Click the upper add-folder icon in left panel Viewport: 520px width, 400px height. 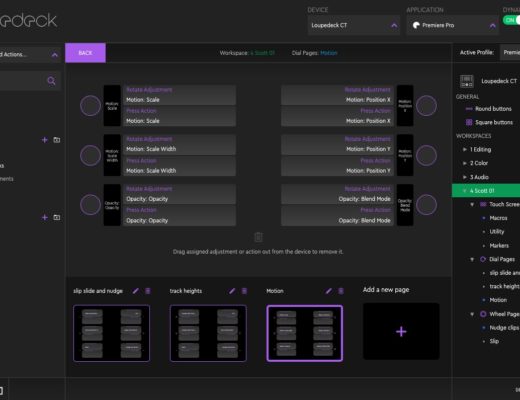57,140
